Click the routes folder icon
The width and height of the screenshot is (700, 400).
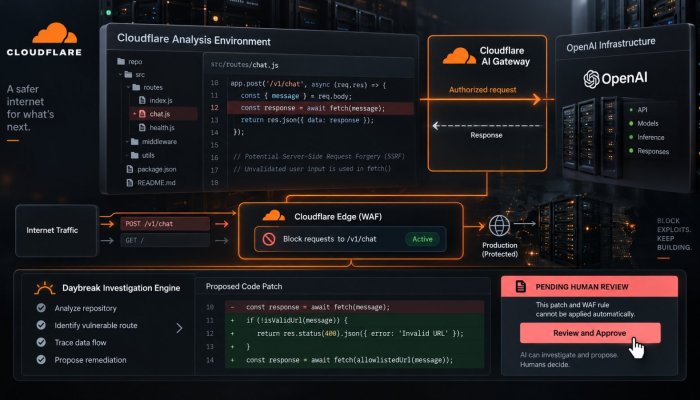coord(136,88)
